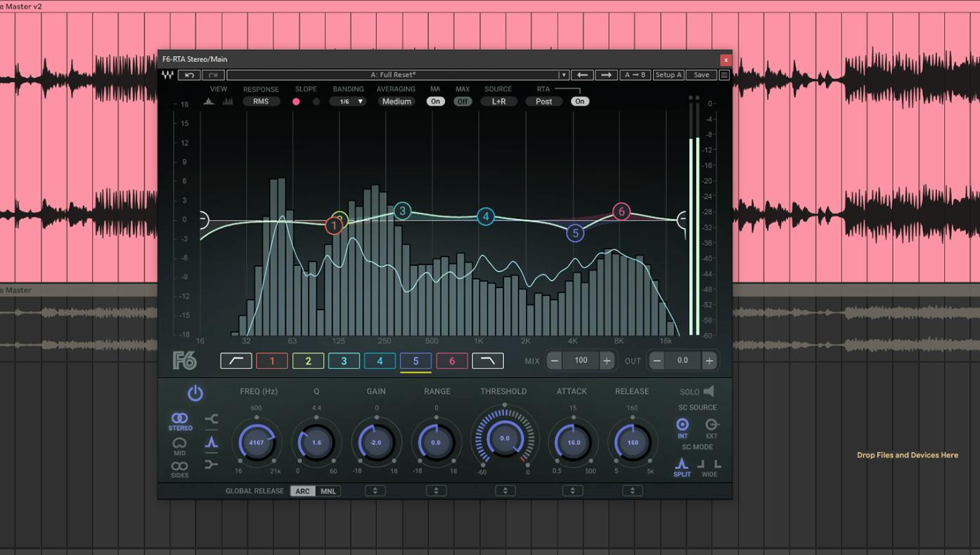
Task: Click the Setup A button
Action: point(669,75)
